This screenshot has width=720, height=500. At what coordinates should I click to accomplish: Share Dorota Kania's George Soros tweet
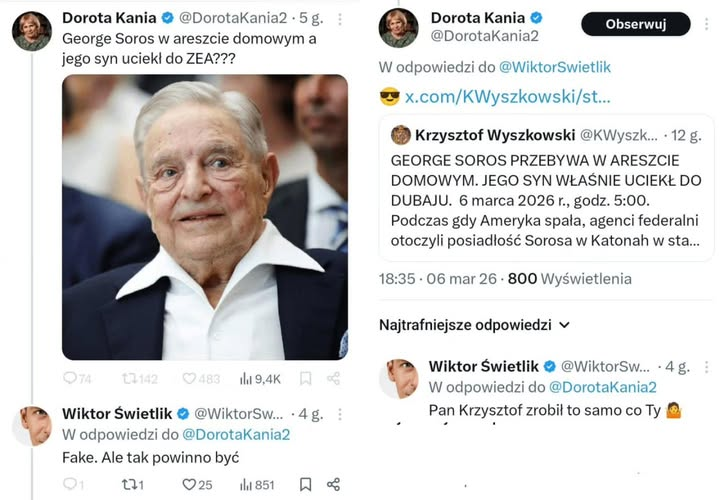coord(334,379)
